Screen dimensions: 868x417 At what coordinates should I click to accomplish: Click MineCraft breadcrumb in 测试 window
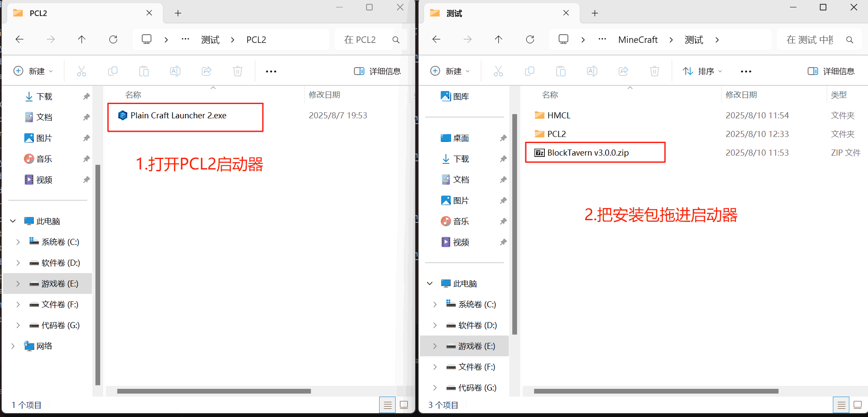(x=638, y=40)
